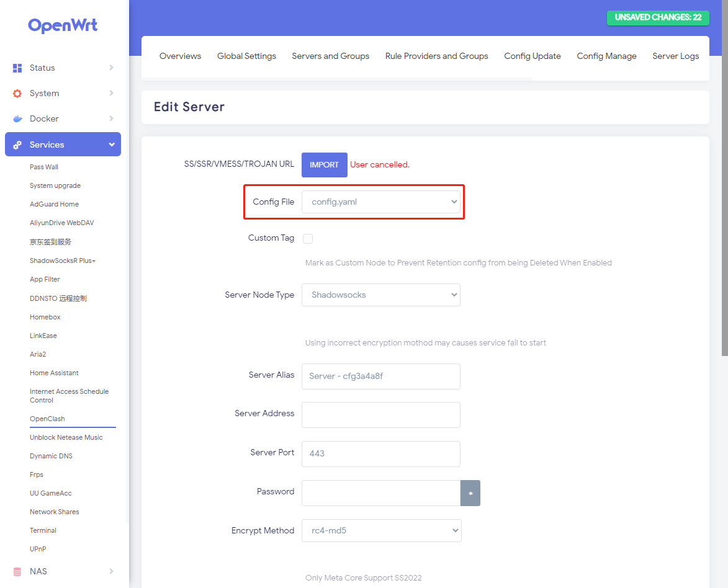This screenshot has width=728, height=588.
Task: Switch to the Config Manage tab
Action: (x=606, y=56)
